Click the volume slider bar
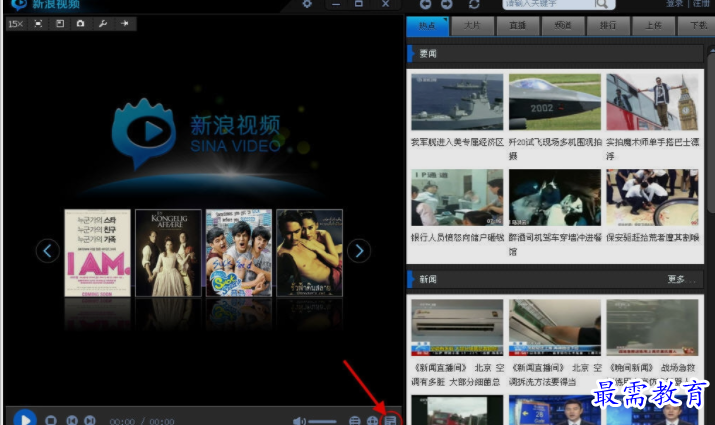This screenshot has width=715, height=425. pos(323,421)
